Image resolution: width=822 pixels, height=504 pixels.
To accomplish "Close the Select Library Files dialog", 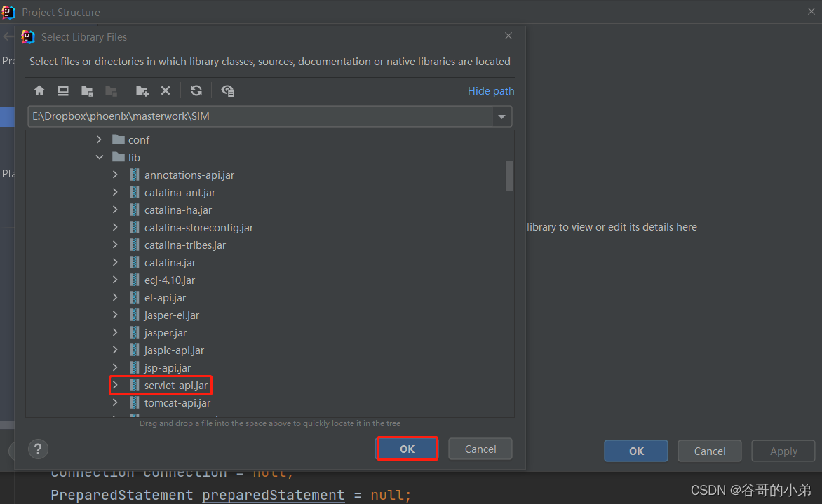I will pos(508,36).
